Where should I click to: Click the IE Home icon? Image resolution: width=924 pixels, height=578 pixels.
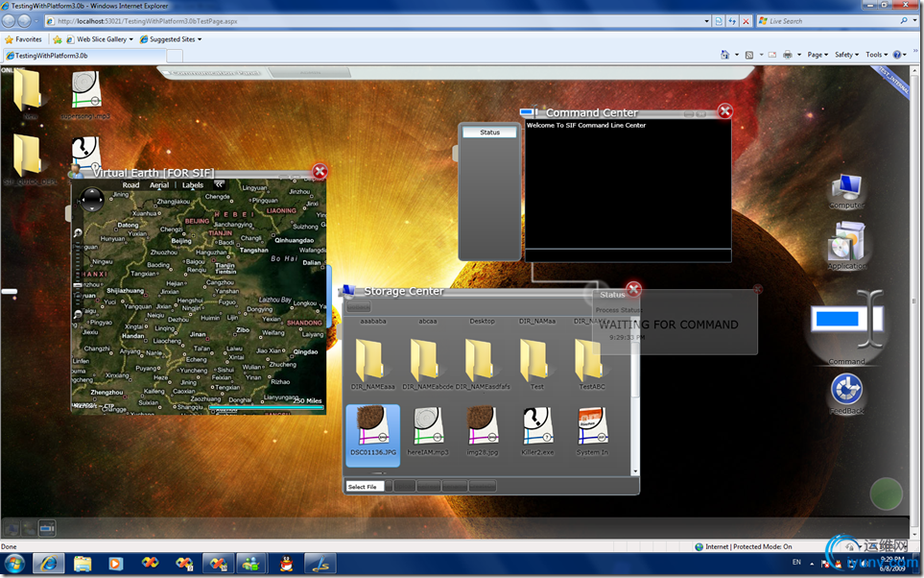pos(724,55)
